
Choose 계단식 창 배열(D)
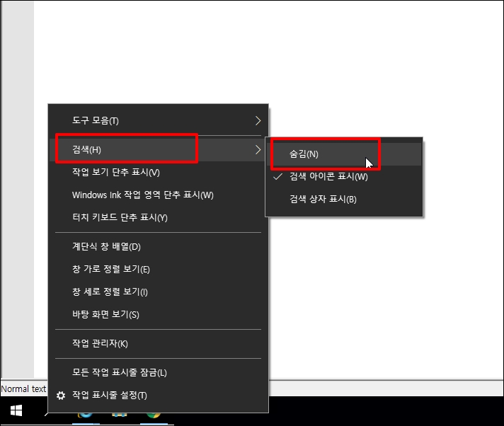click(x=158, y=247)
